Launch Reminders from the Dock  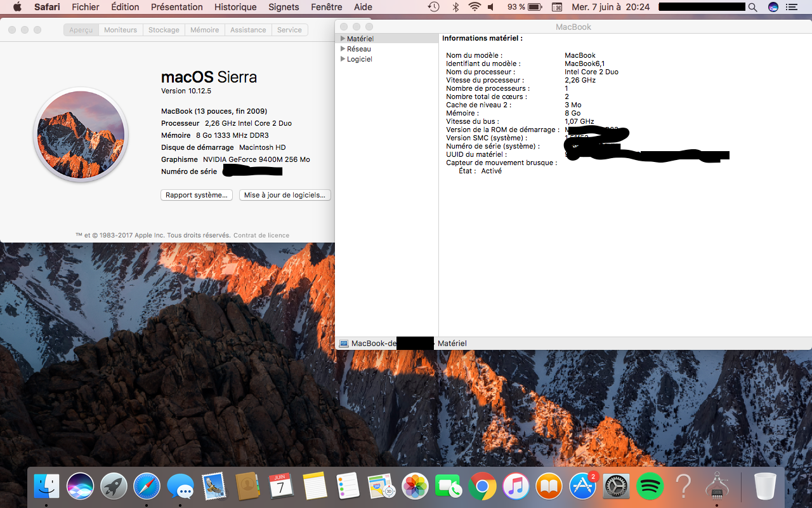click(348, 487)
